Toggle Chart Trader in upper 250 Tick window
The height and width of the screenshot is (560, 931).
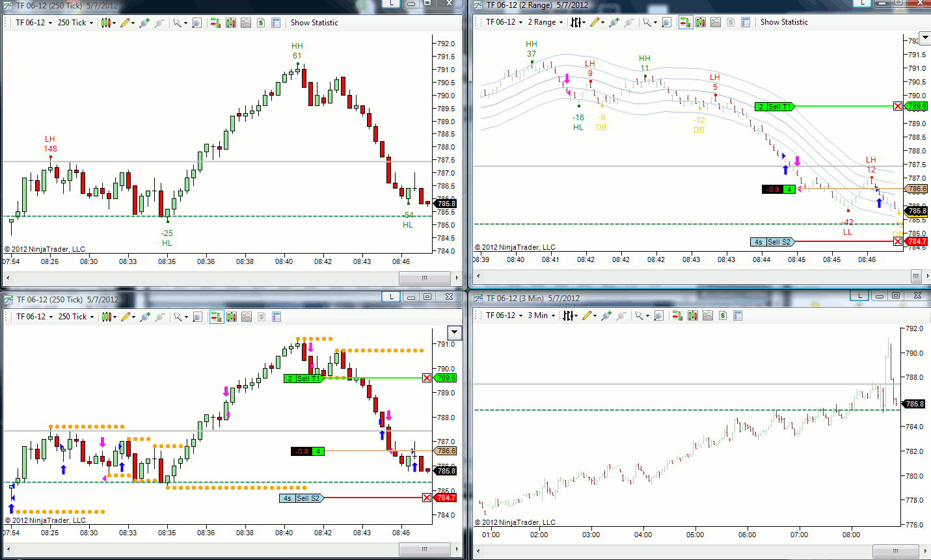tap(216, 23)
